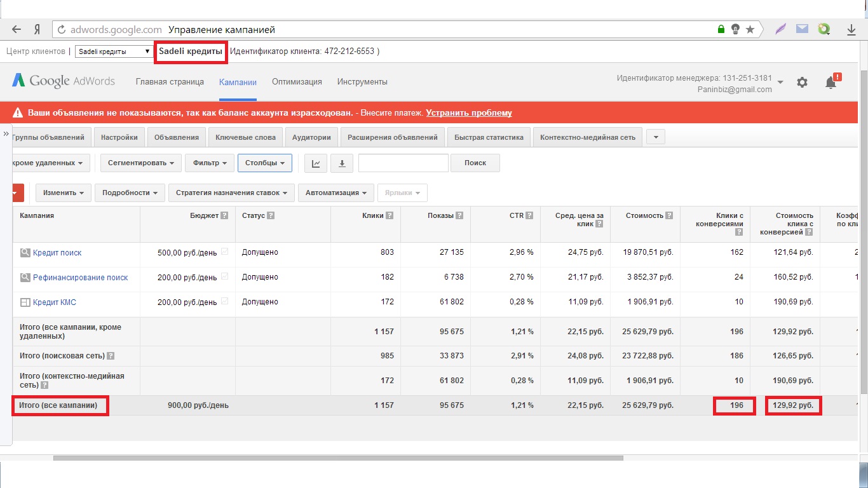Click the red add campaign button

[x=18, y=193]
